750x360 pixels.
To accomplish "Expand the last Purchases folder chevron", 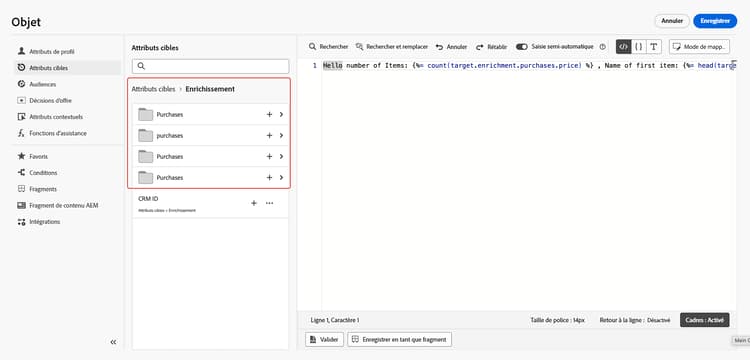I will tap(281, 178).
